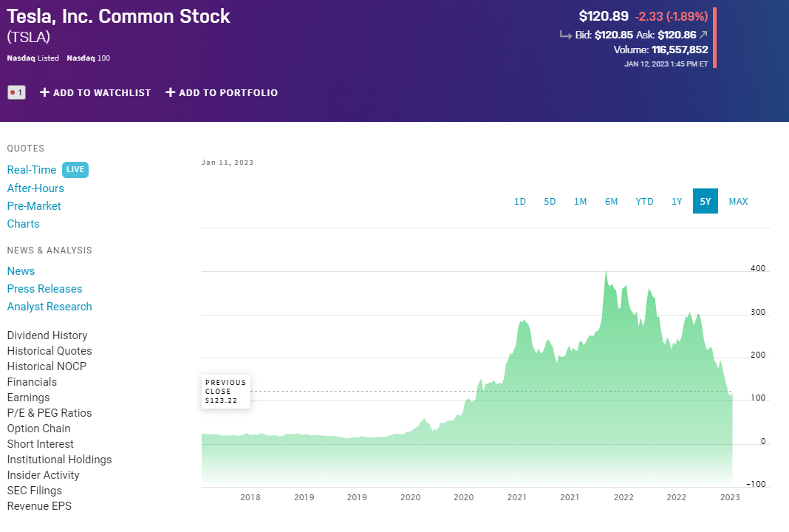Open Analyst Research link

(x=49, y=307)
